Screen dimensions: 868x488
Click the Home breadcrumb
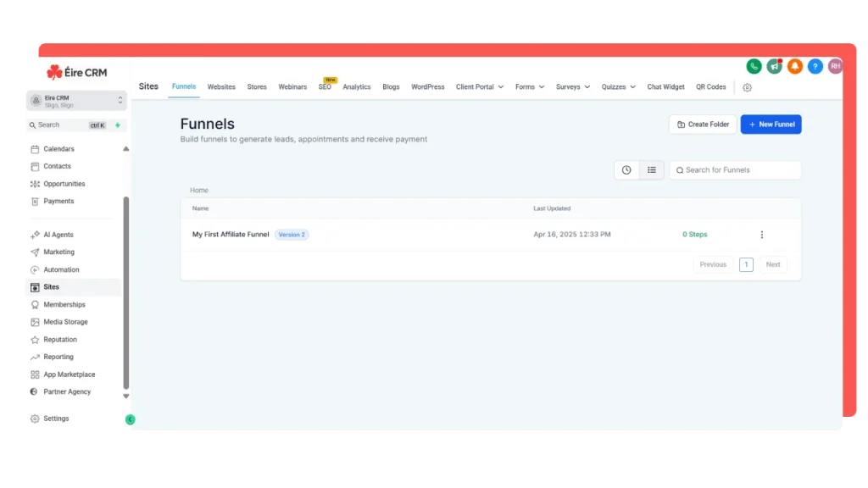pos(198,191)
